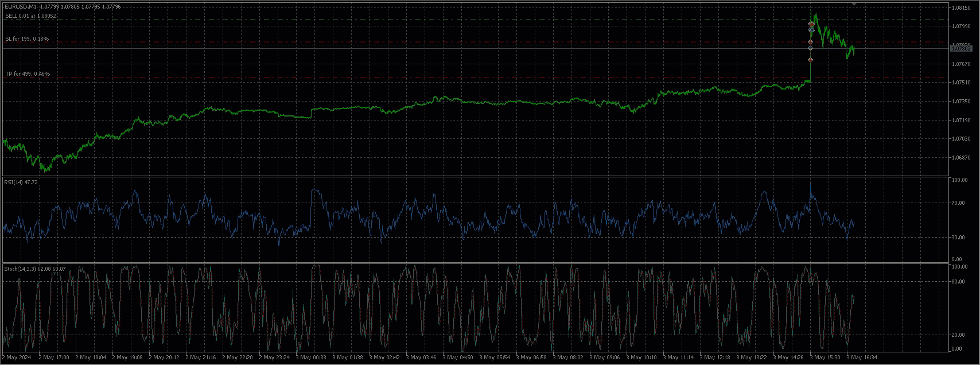The width and height of the screenshot is (980, 365).
Task: Click the EURUSD,M1 chart title text
Action: pos(21,6)
